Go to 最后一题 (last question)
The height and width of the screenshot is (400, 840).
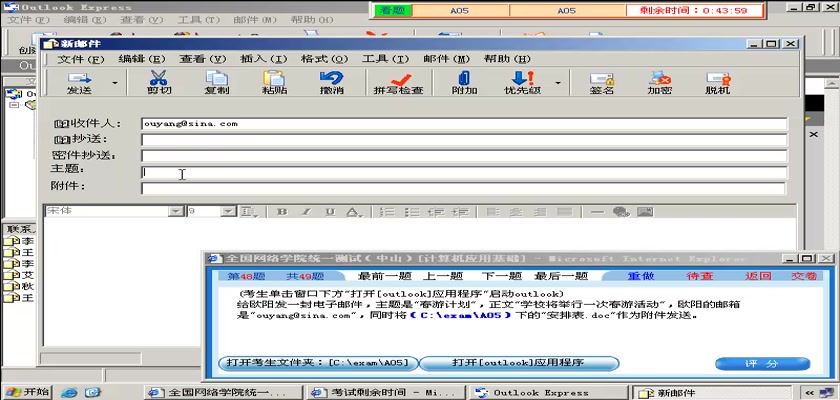561,276
